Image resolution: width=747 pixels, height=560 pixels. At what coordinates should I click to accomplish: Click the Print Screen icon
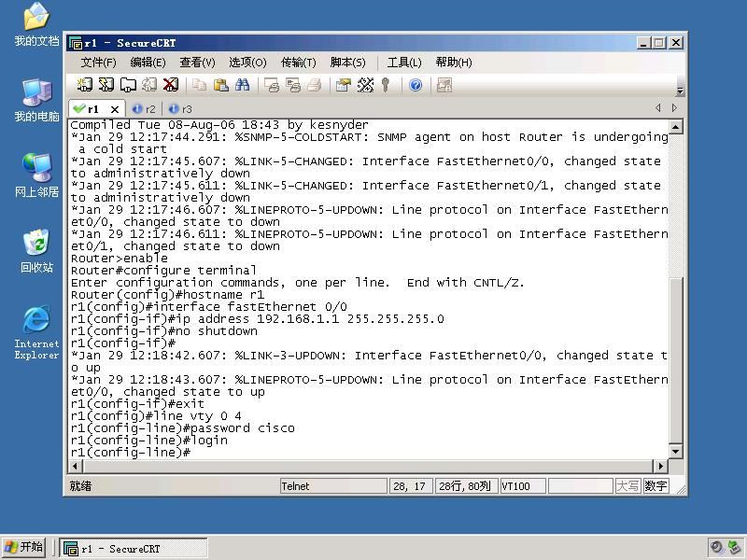tap(272, 85)
